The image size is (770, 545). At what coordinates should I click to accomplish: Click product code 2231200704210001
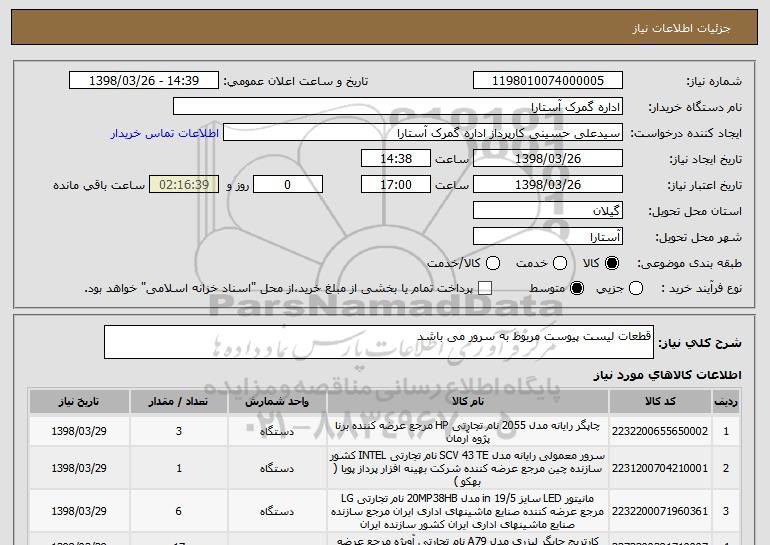pyautogui.click(x=660, y=468)
